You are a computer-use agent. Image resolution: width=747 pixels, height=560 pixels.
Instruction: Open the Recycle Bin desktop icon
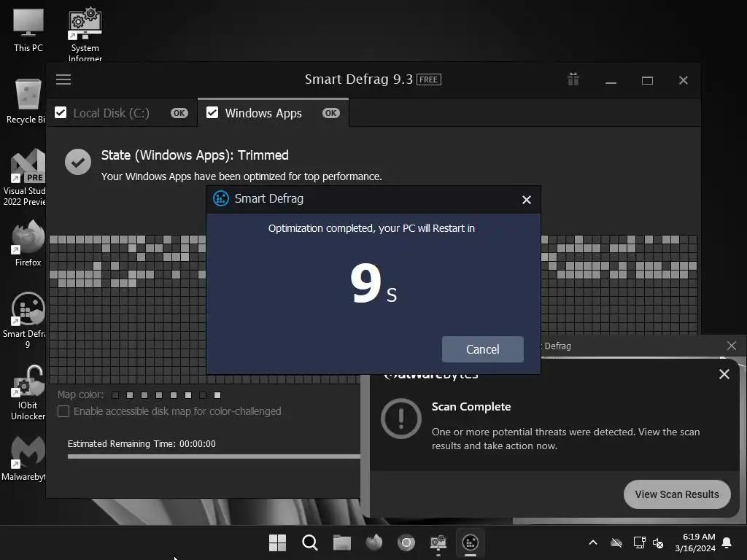pyautogui.click(x=26, y=101)
